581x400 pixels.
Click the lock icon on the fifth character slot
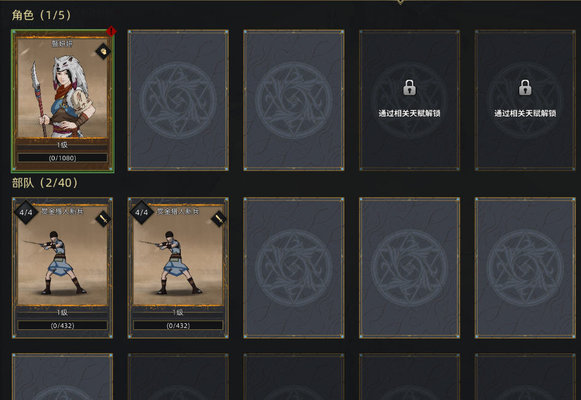[x=525, y=87]
